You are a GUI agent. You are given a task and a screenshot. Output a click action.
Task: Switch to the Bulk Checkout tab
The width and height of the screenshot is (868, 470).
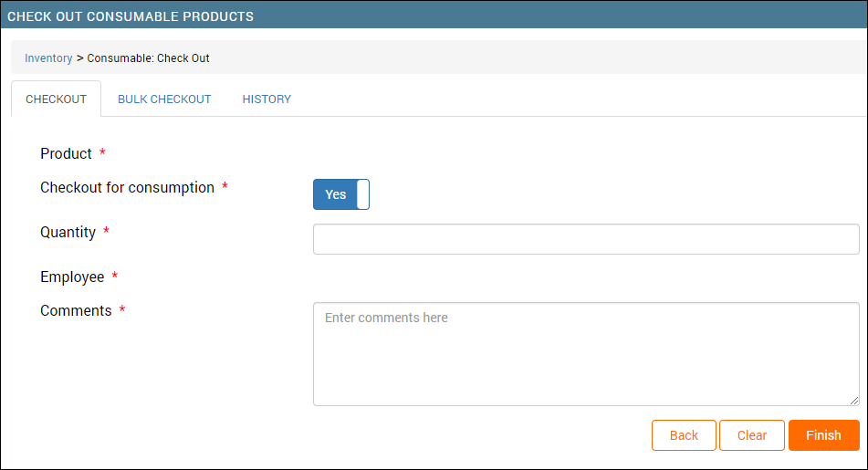click(164, 99)
